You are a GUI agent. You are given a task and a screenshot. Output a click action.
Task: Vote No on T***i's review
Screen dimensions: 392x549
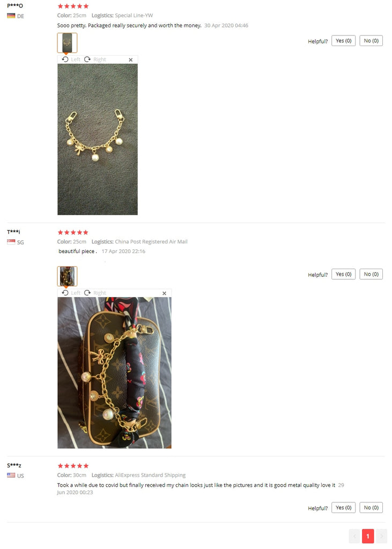pyautogui.click(x=371, y=274)
